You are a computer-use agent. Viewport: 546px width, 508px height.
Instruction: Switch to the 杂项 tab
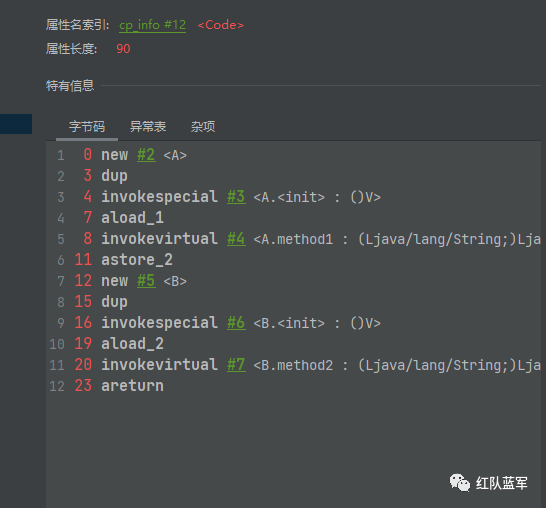pyautogui.click(x=203, y=127)
